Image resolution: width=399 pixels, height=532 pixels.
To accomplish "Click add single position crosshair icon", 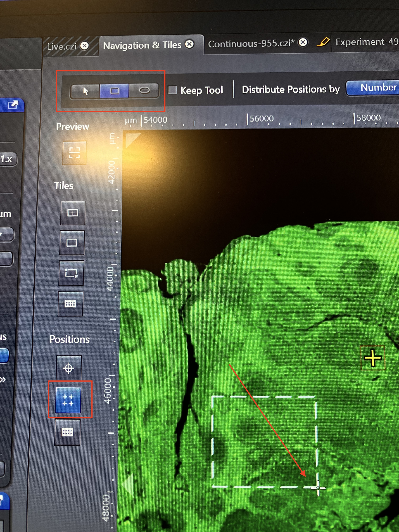I will pyautogui.click(x=69, y=368).
